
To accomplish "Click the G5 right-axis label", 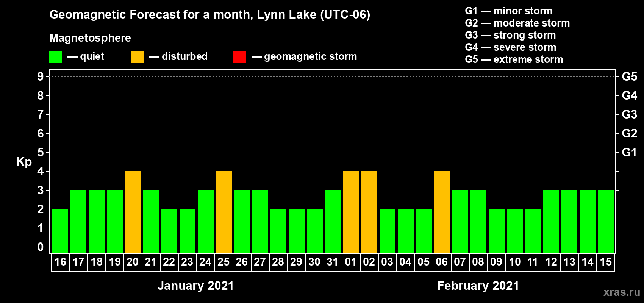I will click(x=630, y=77).
